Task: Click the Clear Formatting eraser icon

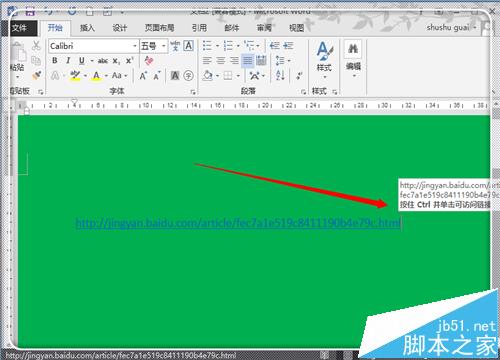Action: [149, 61]
